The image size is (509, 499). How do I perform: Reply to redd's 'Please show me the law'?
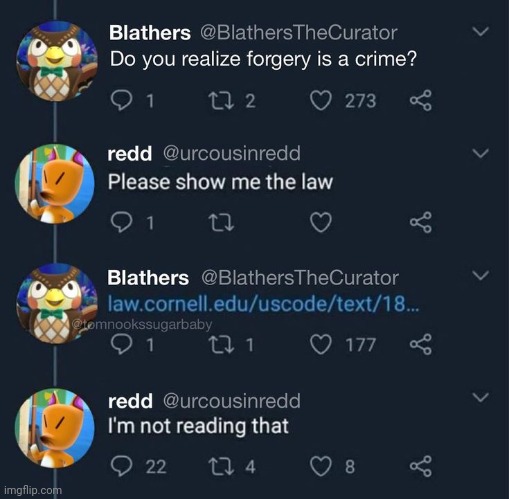coord(122,222)
